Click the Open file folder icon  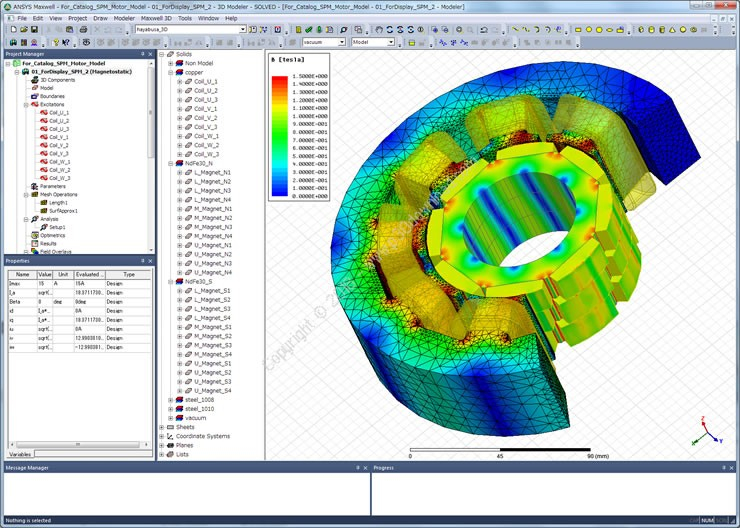(24, 29)
